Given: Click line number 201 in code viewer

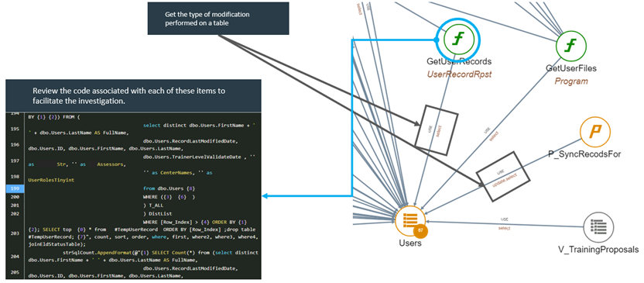Looking at the screenshot, I should (15, 205).
